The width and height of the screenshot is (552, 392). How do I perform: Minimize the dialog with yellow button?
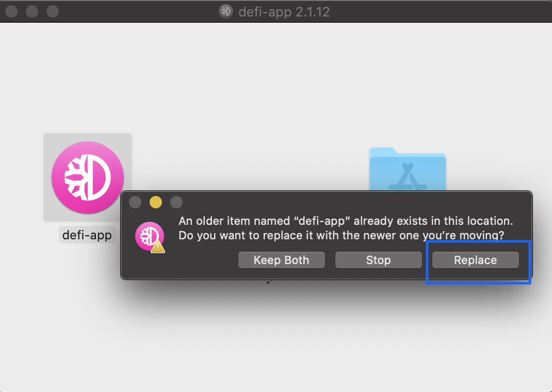(x=156, y=202)
